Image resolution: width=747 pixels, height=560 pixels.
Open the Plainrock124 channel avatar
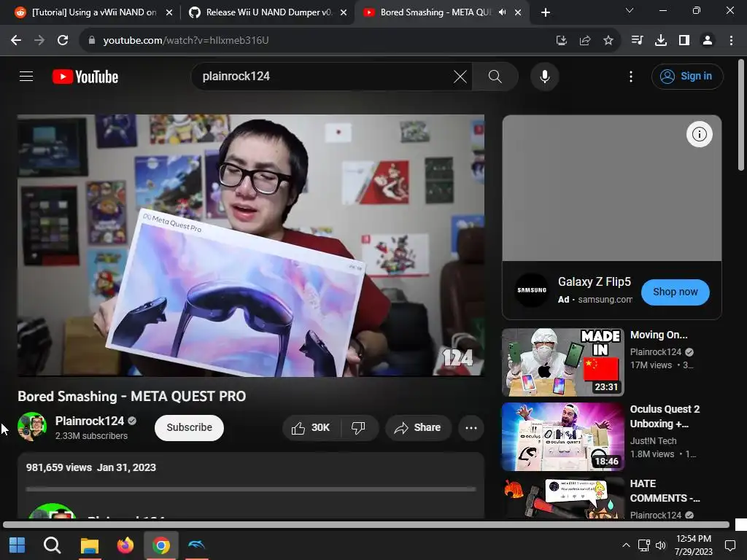[x=32, y=427]
